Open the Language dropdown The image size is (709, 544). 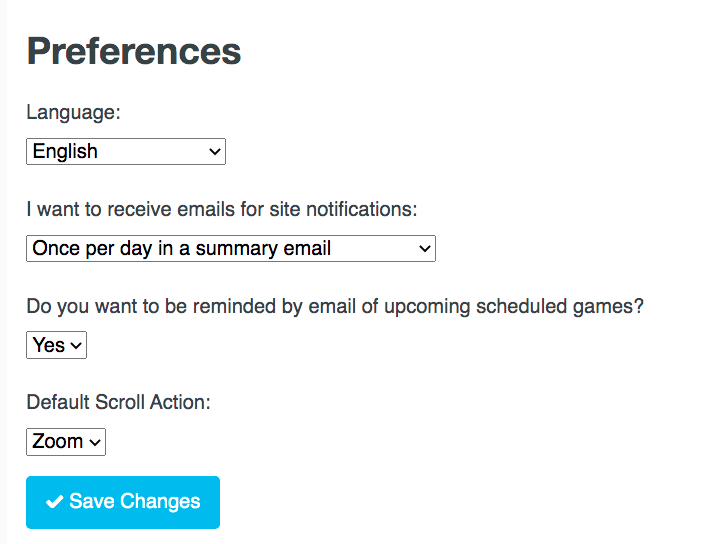point(126,152)
